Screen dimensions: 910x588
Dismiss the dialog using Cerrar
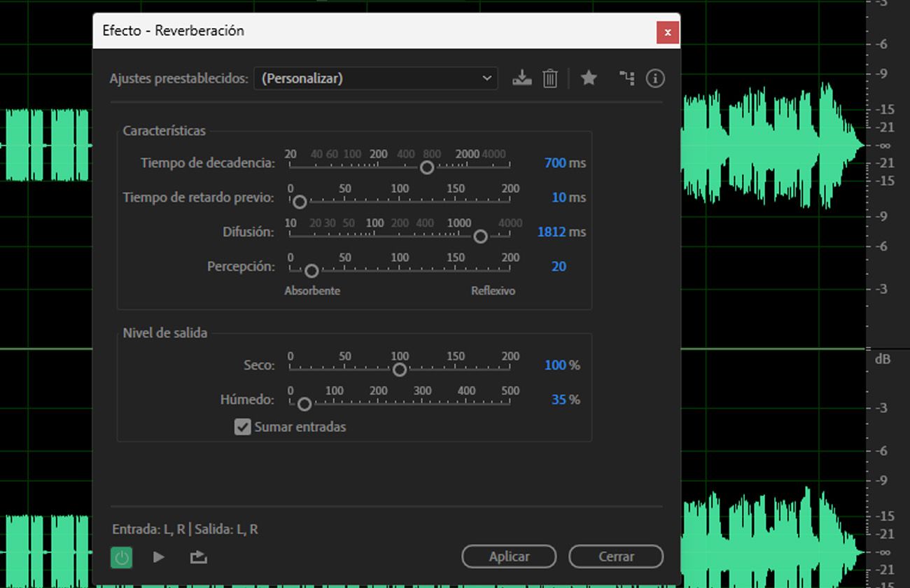[x=615, y=556]
